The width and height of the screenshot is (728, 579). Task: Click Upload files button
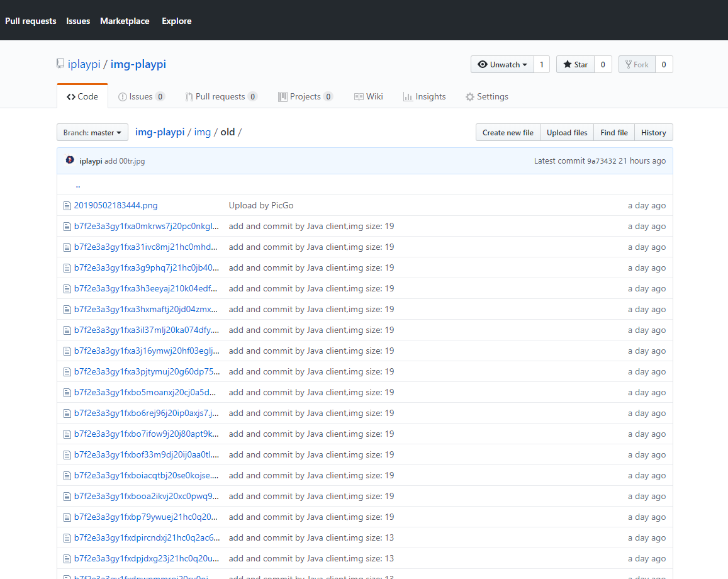pos(567,132)
